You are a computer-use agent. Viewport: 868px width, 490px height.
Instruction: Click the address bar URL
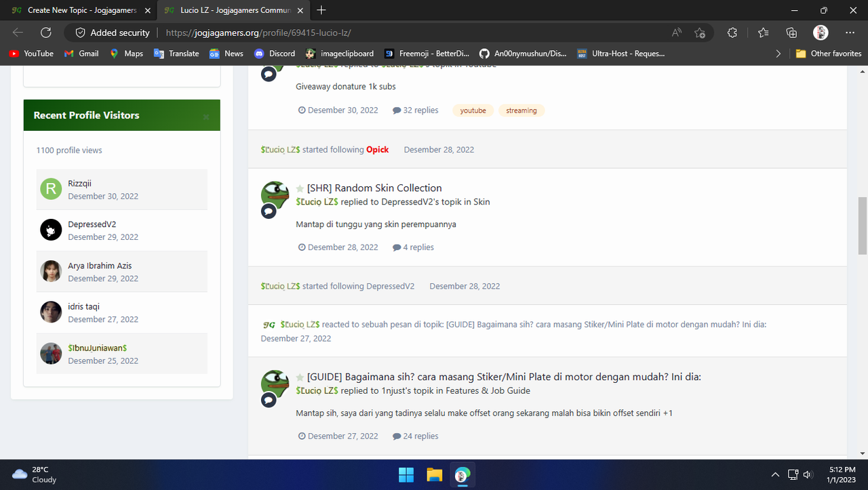pos(258,33)
